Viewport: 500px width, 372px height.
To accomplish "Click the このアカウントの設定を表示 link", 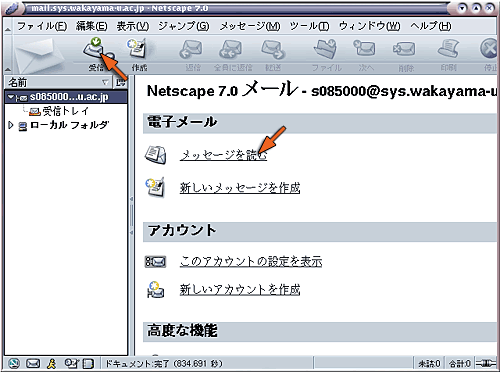I will click(x=251, y=261).
